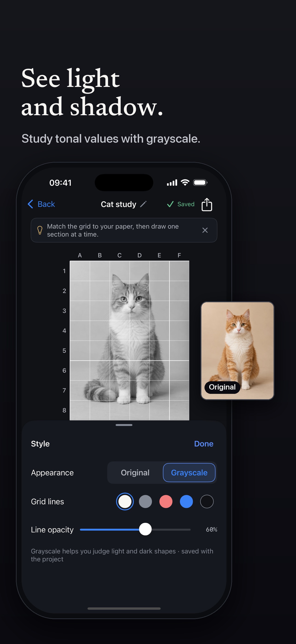This screenshot has width=296, height=644.
Task: Tap the 09:41 clock
Action: pos(60,183)
